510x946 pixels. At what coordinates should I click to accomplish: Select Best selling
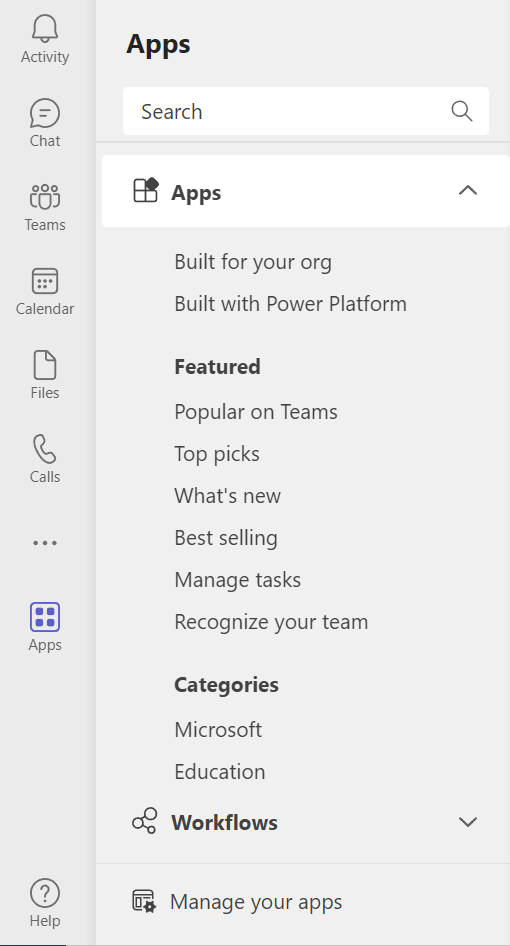(226, 538)
